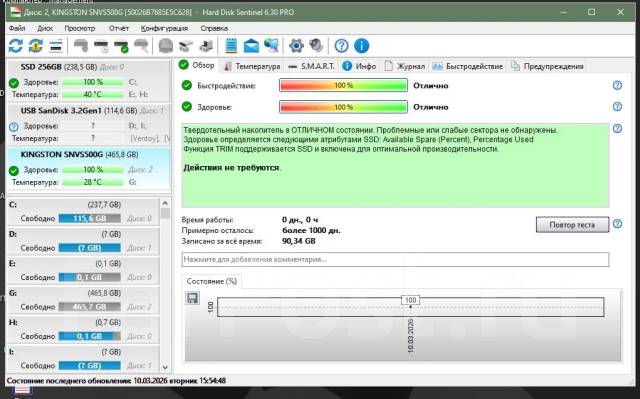The image size is (640, 399).
Task: Click the C: free space bar 115,6 GB
Action: point(89,218)
